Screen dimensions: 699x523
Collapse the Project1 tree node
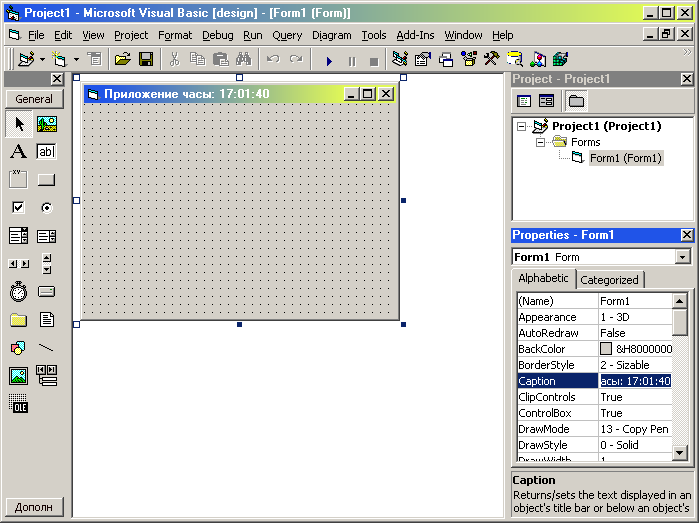521,126
